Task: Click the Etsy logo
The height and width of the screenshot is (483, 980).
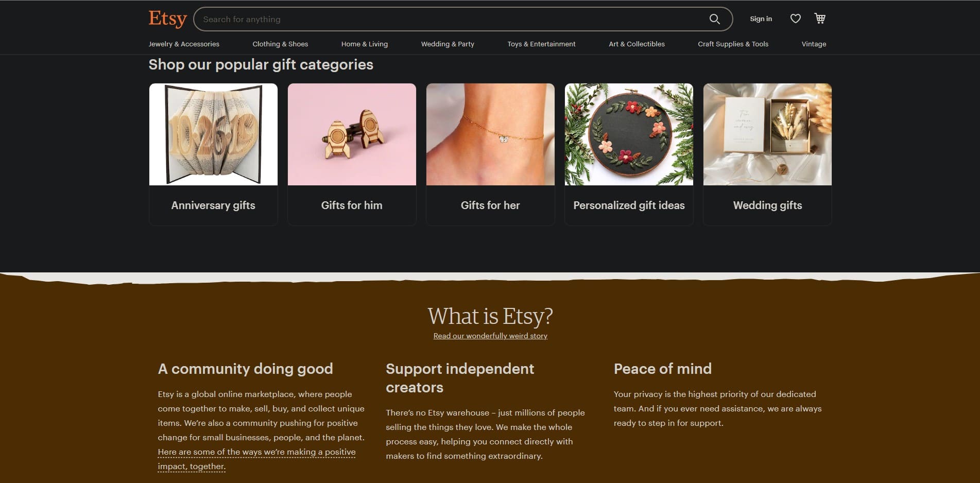Action: click(167, 19)
